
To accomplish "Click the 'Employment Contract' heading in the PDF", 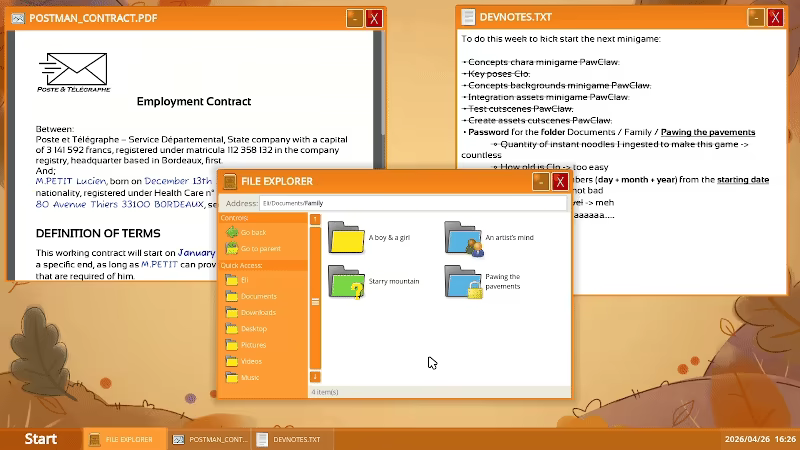I will 194,101.
